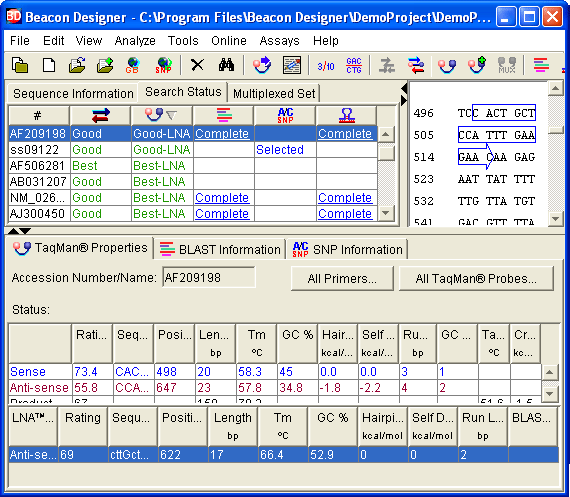Open BLAST Complete link for AJ300450
Image resolution: width=570 pixels, height=497 pixels.
pyautogui.click(x=222, y=214)
